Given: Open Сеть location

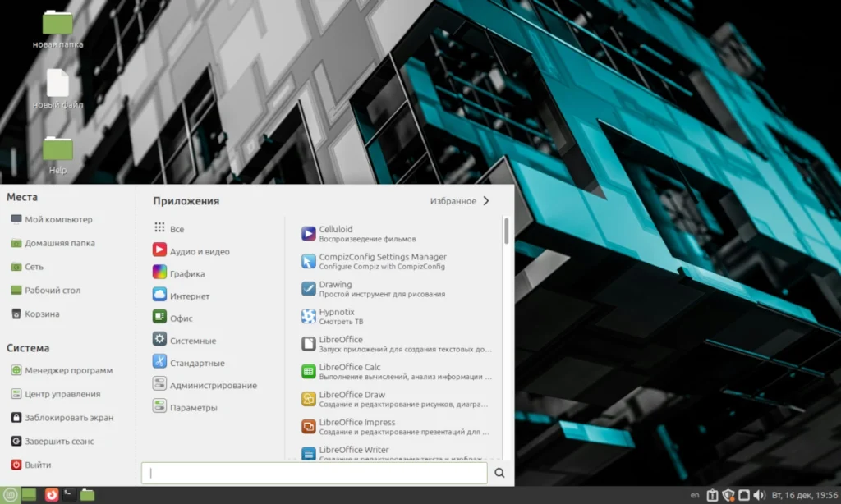Looking at the screenshot, I should point(27,267).
